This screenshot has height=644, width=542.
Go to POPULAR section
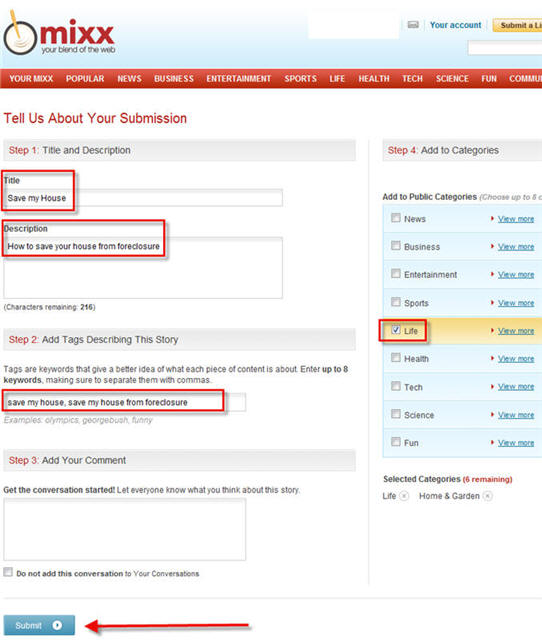pyautogui.click(x=85, y=78)
